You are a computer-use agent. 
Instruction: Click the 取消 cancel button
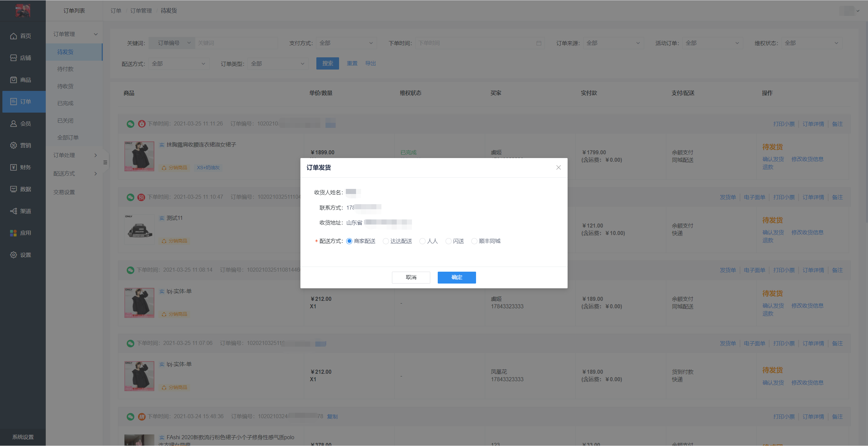pyautogui.click(x=411, y=277)
